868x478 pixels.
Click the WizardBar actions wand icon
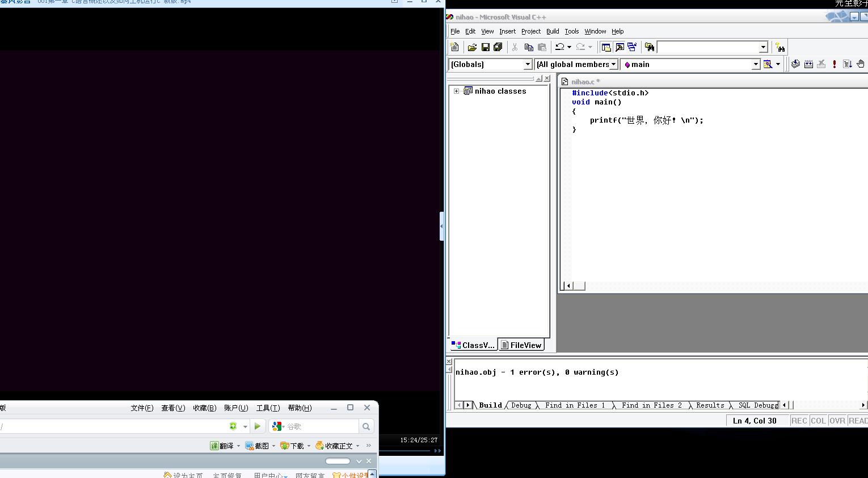pyautogui.click(x=768, y=64)
